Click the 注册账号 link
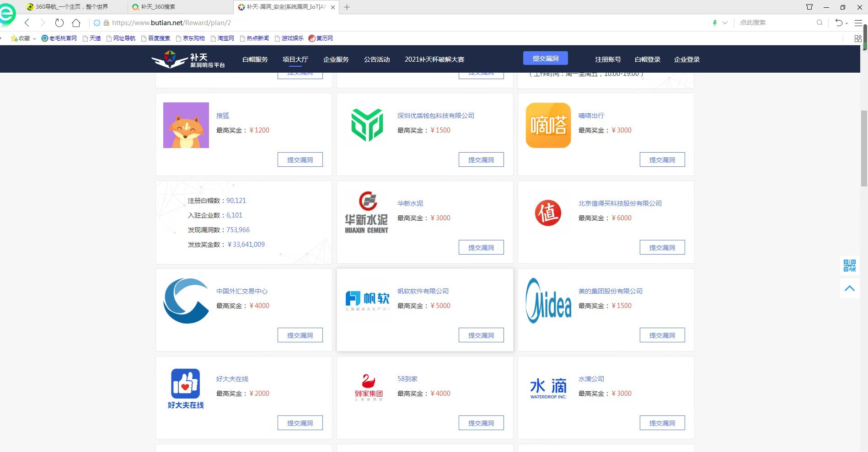 608,59
